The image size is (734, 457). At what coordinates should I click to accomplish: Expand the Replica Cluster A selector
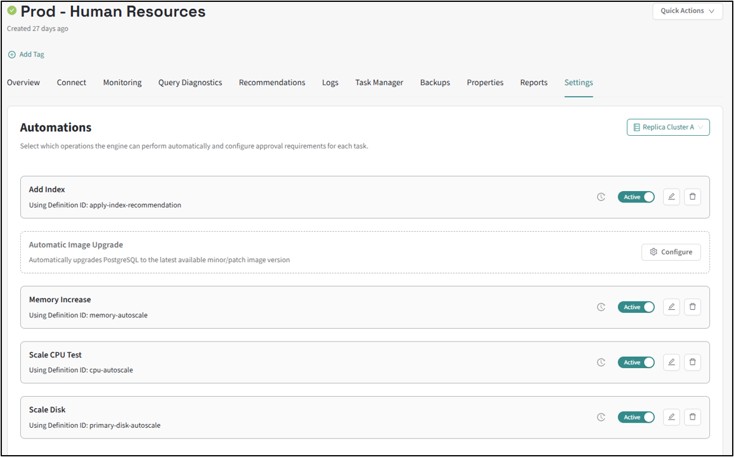(x=668, y=127)
